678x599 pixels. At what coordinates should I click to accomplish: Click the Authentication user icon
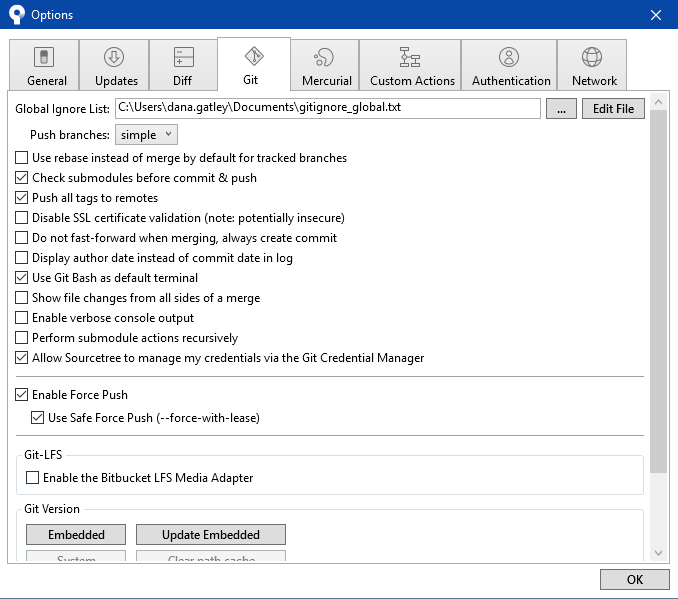(x=508, y=57)
